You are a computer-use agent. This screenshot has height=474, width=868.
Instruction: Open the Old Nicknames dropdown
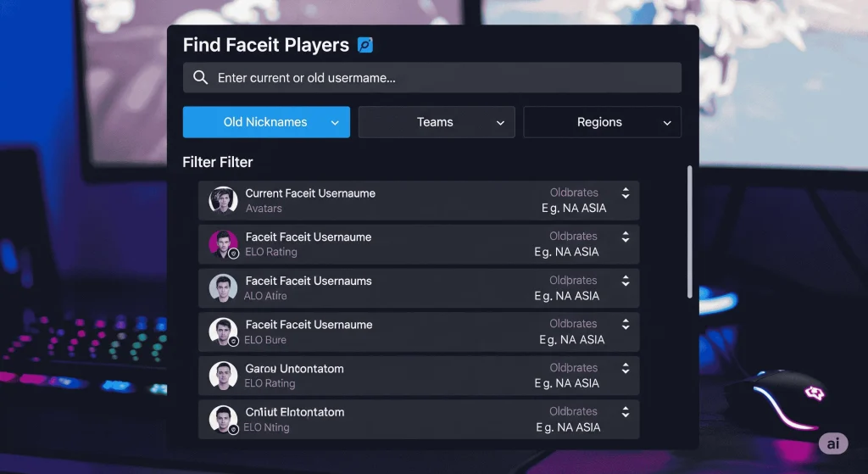point(266,122)
